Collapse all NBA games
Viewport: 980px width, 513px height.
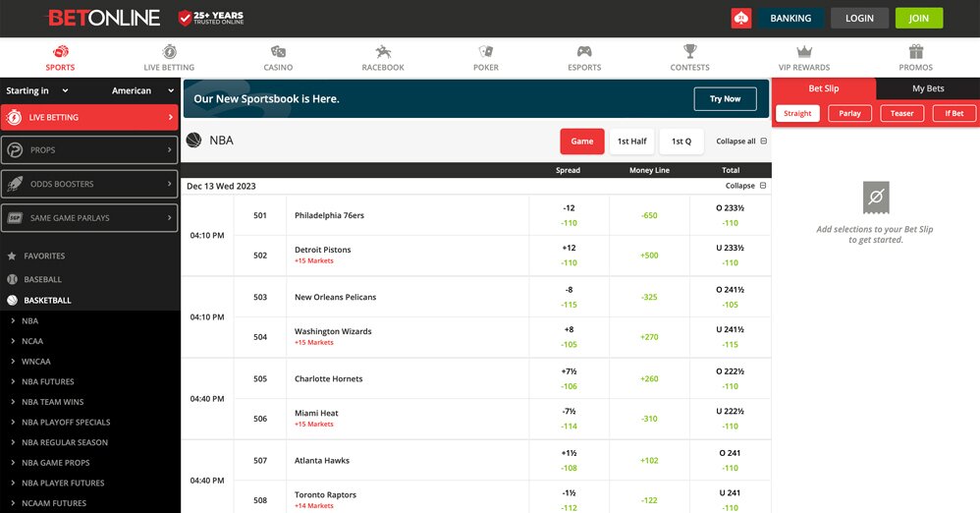(x=741, y=142)
